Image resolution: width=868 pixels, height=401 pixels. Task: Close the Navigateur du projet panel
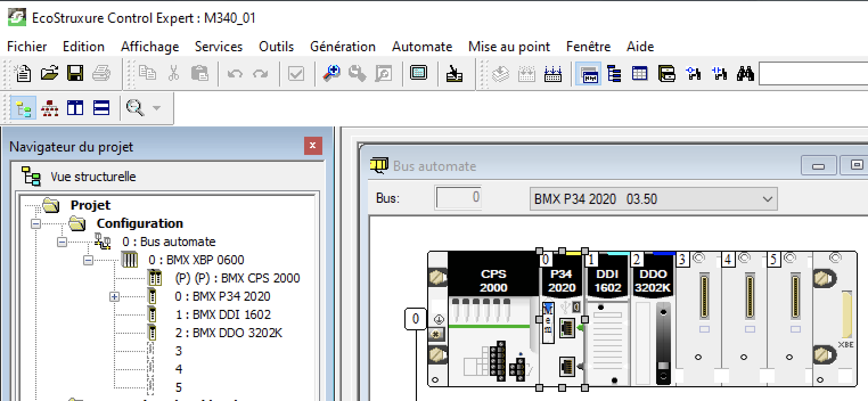pos(312,146)
